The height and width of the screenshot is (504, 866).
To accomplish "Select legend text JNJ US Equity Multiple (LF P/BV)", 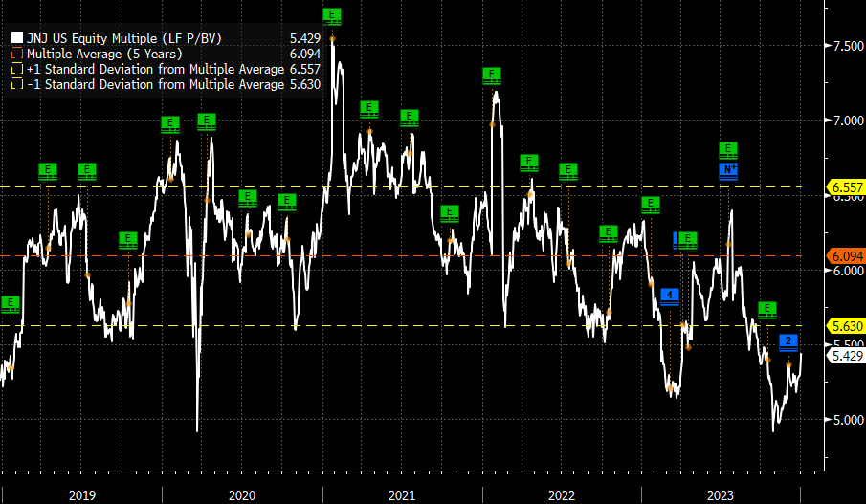I will pyautogui.click(x=124, y=38).
